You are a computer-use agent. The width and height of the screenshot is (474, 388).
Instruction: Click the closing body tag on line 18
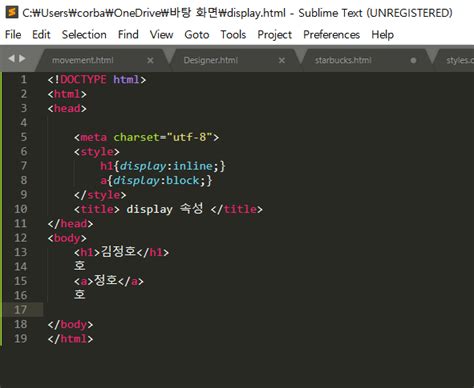point(70,324)
